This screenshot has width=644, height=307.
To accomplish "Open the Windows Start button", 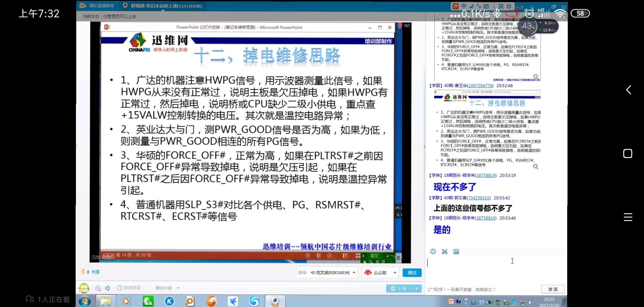I will click(85, 301).
